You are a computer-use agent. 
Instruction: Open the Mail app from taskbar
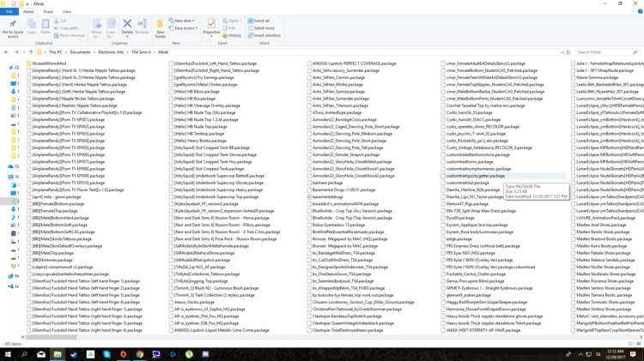tap(41, 354)
